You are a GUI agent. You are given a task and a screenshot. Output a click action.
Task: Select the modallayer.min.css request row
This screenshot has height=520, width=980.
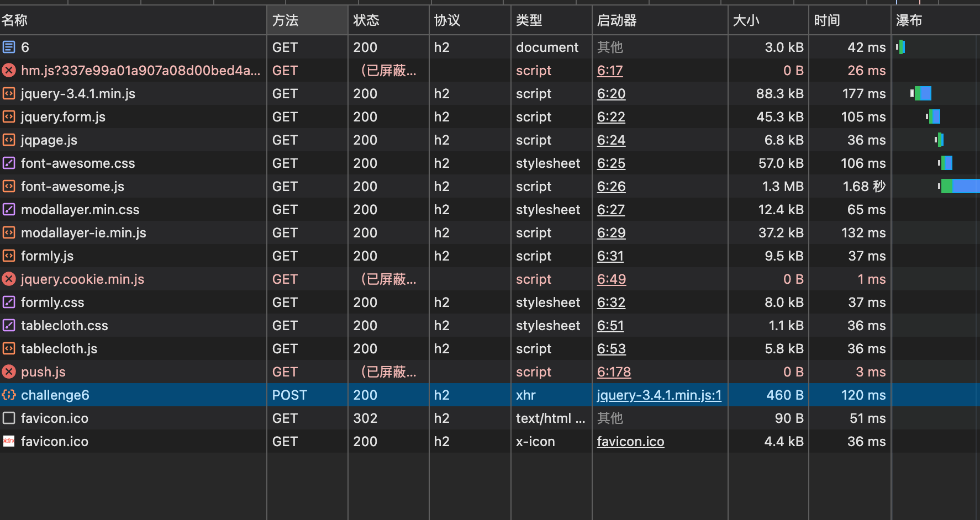pos(80,210)
